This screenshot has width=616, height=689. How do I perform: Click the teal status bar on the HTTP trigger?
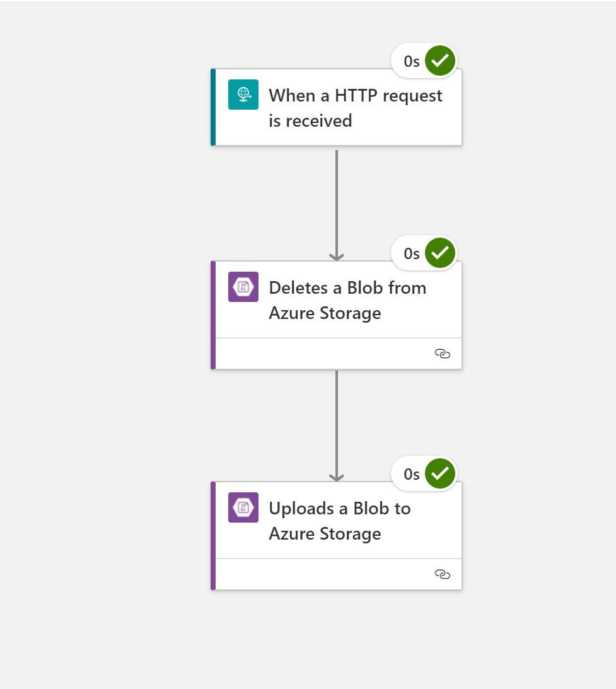(212, 107)
